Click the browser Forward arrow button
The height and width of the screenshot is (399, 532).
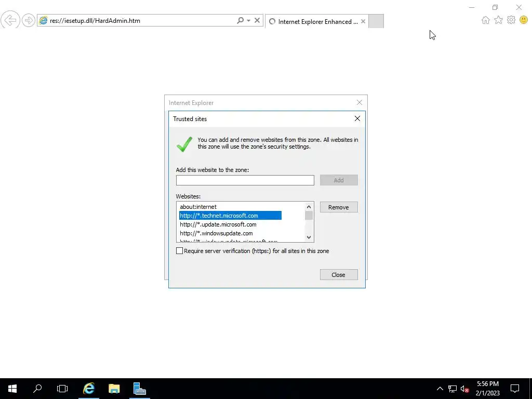click(x=29, y=20)
